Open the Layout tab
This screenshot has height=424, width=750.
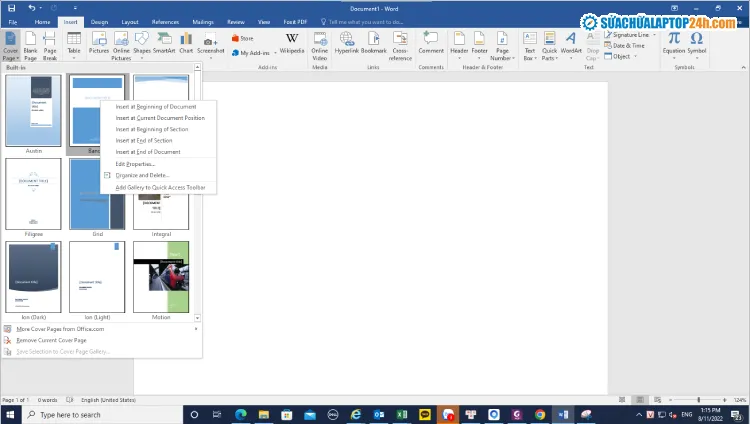coord(130,22)
